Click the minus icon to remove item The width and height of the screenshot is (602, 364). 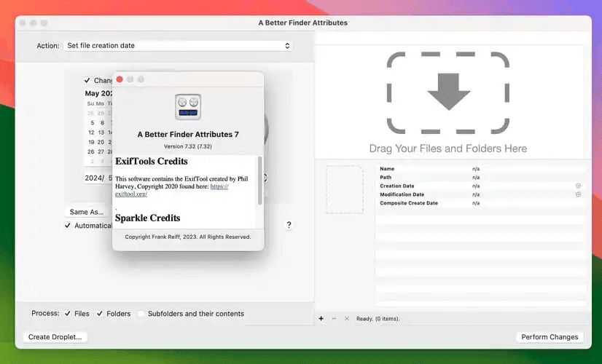click(334, 319)
